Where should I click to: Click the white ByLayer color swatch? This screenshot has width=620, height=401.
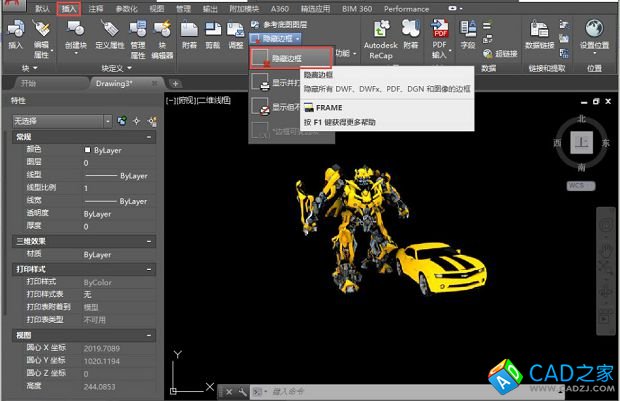pos(88,149)
